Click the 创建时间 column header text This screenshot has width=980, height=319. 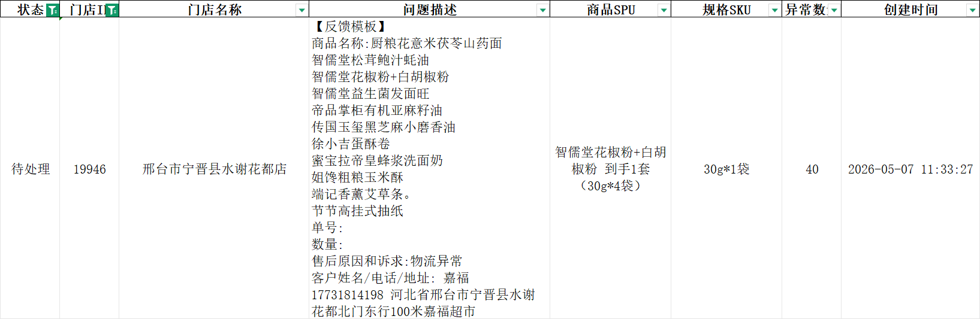pos(911,10)
